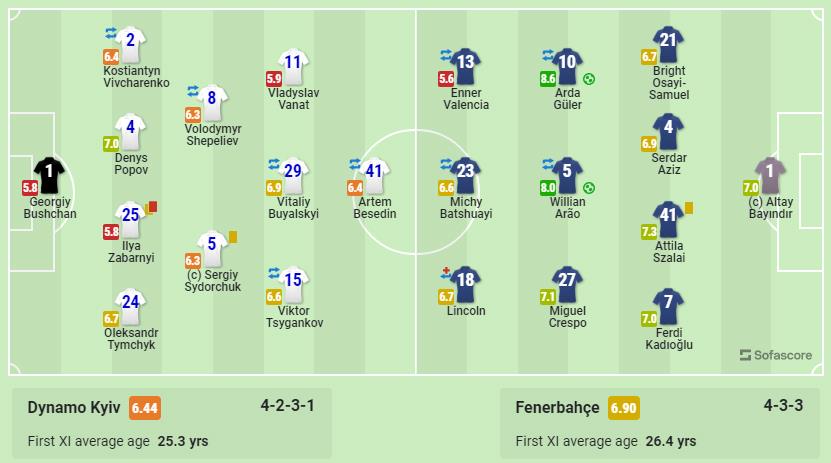Image resolution: width=831 pixels, height=463 pixels.
Task: Click Ferdi Kadıoğlu's number 7 shirt
Action: tap(669, 302)
